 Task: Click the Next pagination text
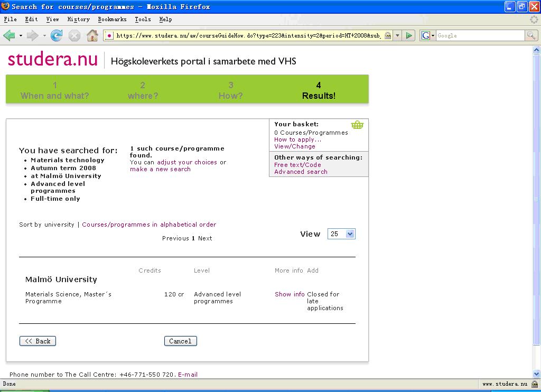[x=205, y=238]
